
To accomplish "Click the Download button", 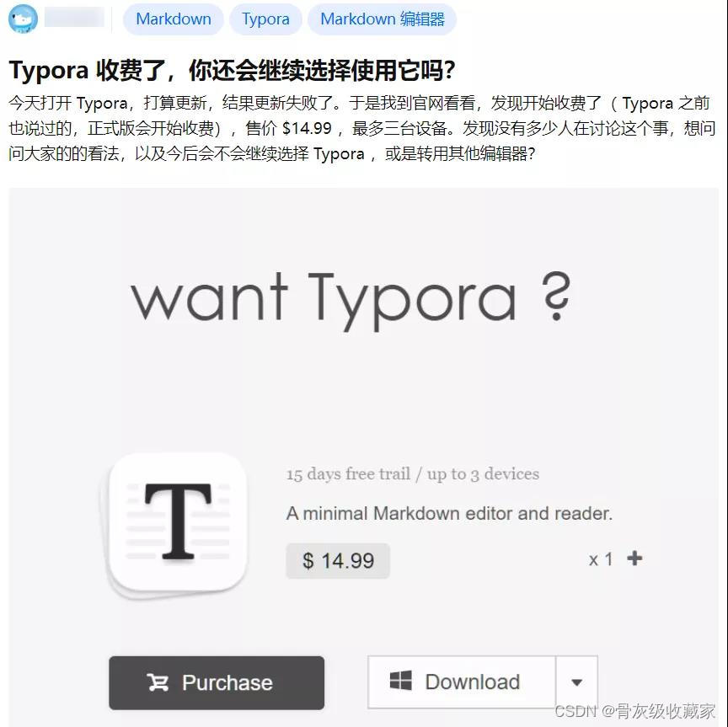I will 462,682.
